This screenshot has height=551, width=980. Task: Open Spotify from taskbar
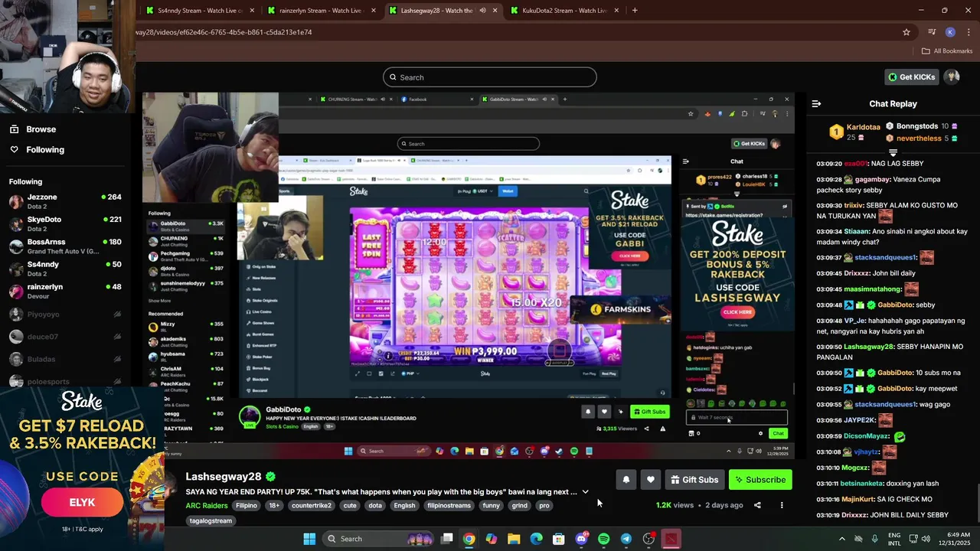coord(603,539)
